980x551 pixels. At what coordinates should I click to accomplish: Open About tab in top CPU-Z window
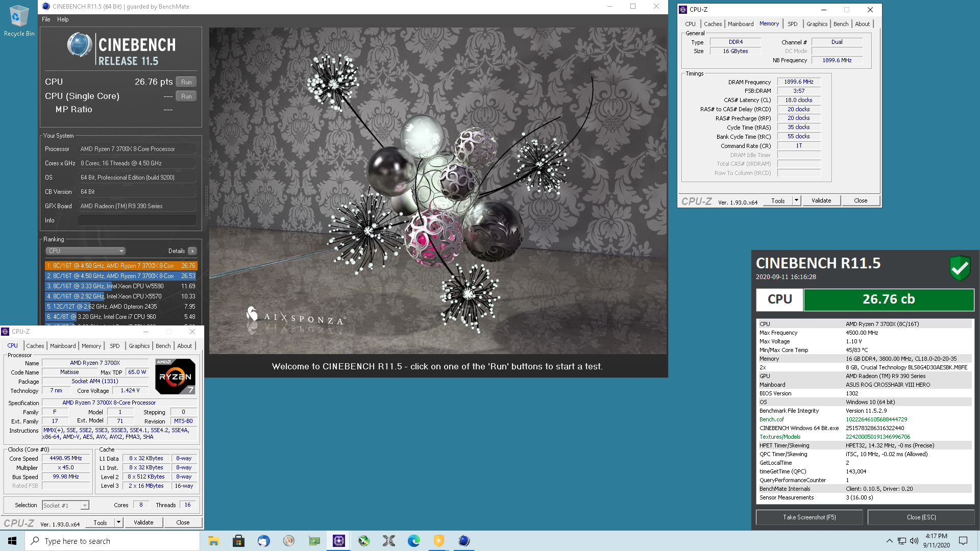[862, 24]
